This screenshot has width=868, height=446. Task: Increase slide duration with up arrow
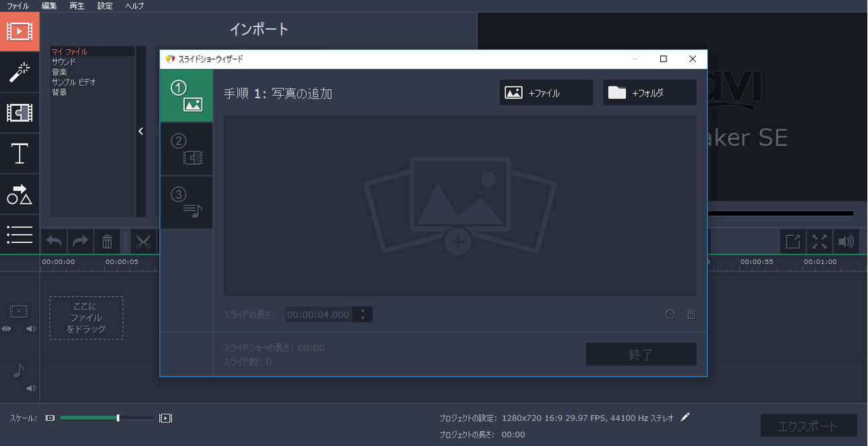point(363,310)
